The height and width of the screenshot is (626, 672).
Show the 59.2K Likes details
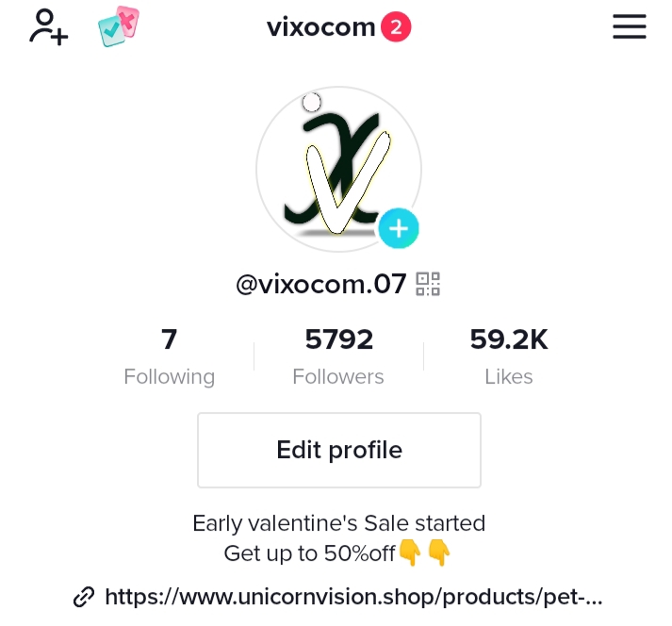509,356
